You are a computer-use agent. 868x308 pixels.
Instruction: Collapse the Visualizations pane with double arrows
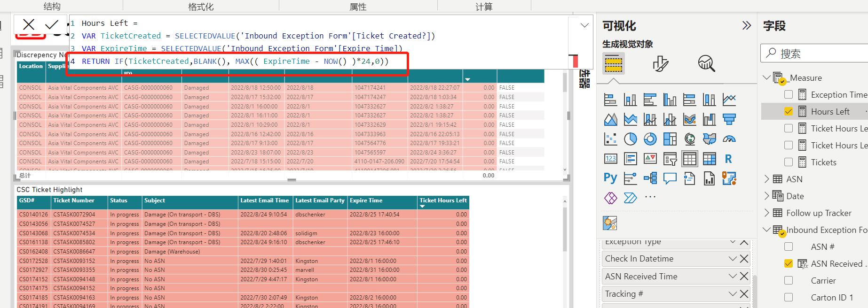pyautogui.click(x=746, y=25)
